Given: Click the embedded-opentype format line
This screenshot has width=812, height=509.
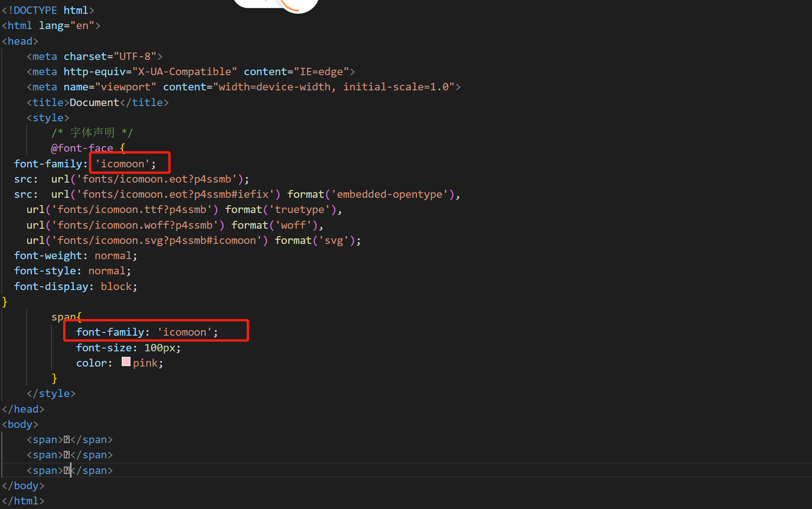Looking at the screenshot, I should 237,194.
